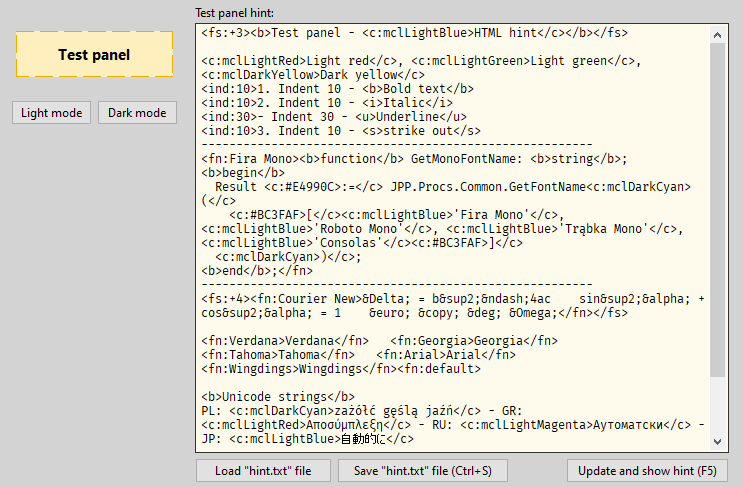743x487 pixels.
Task: Click the scrollbar up arrow
Action: [717, 35]
